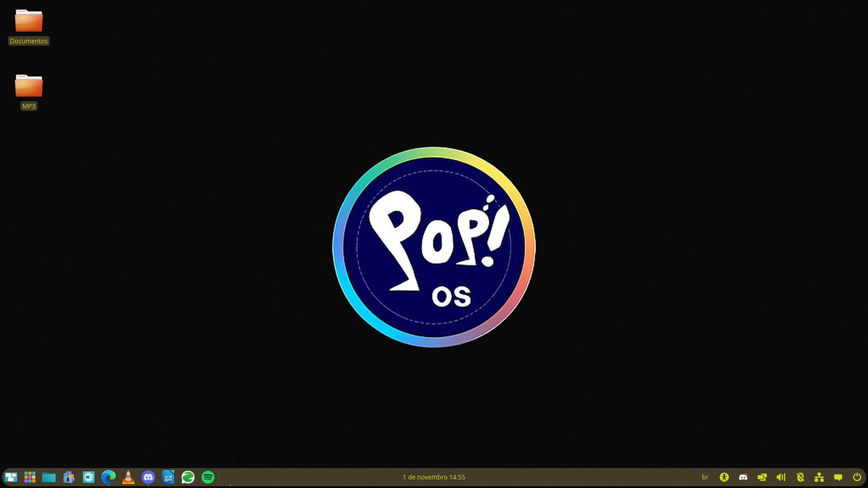The image size is (868, 488).
Task: Launch Microsoft Edge browser
Action: [x=108, y=477]
